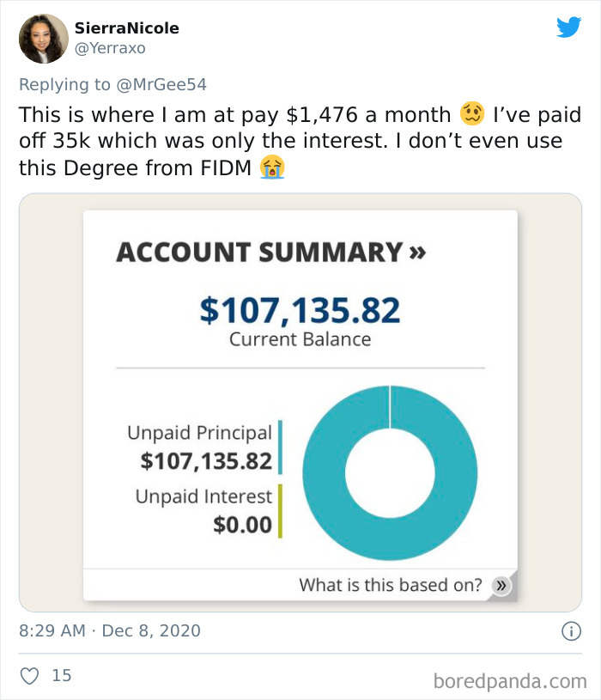Click the crying face emoji in tweet
The image size is (601, 700).
point(271,168)
